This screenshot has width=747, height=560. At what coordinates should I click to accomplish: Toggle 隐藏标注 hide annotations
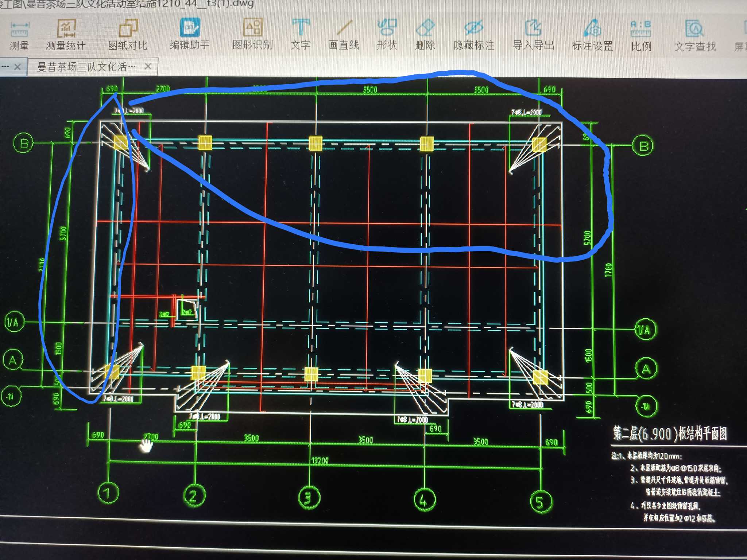[474, 35]
